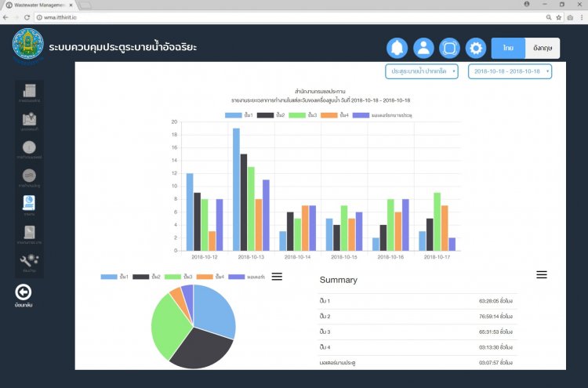
Task: Click the rounded square icon in header
Action: coord(449,48)
